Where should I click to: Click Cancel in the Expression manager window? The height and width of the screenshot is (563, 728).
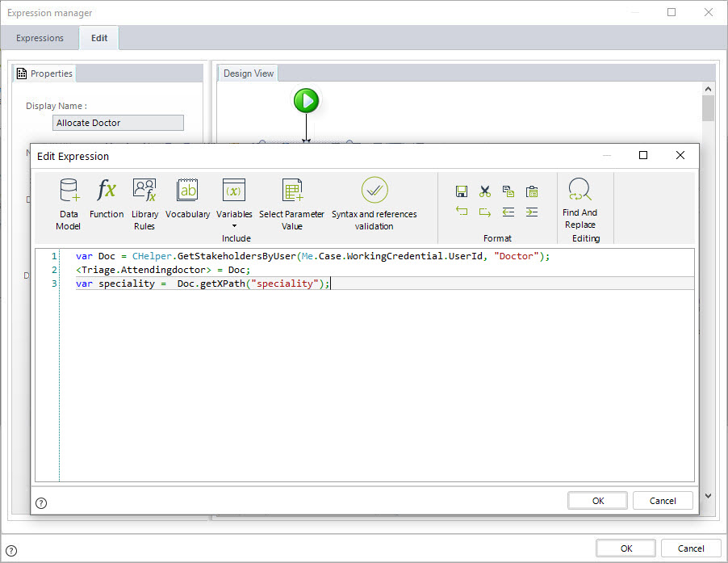click(x=691, y=548)
